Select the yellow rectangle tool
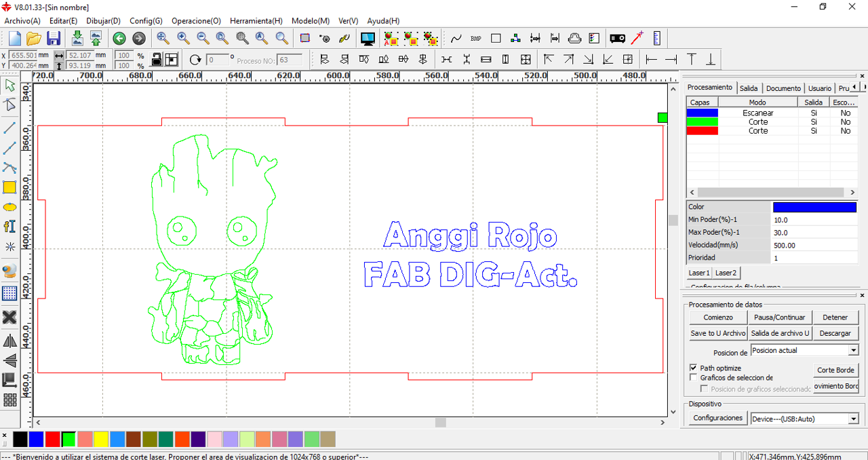 [x=9, y=187]
